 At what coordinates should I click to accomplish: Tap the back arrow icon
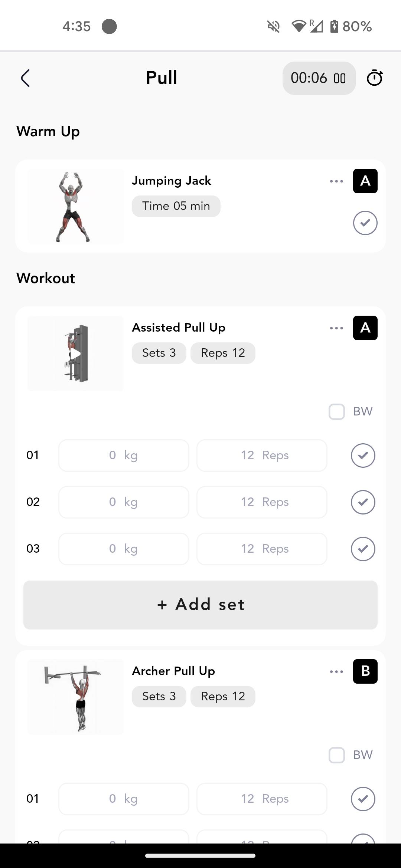(x=25, y=78)
